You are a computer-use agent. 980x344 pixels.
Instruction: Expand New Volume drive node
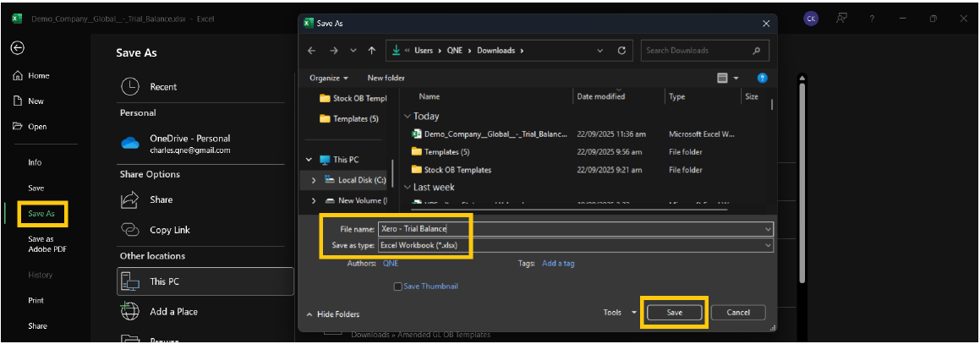(314, 200)
